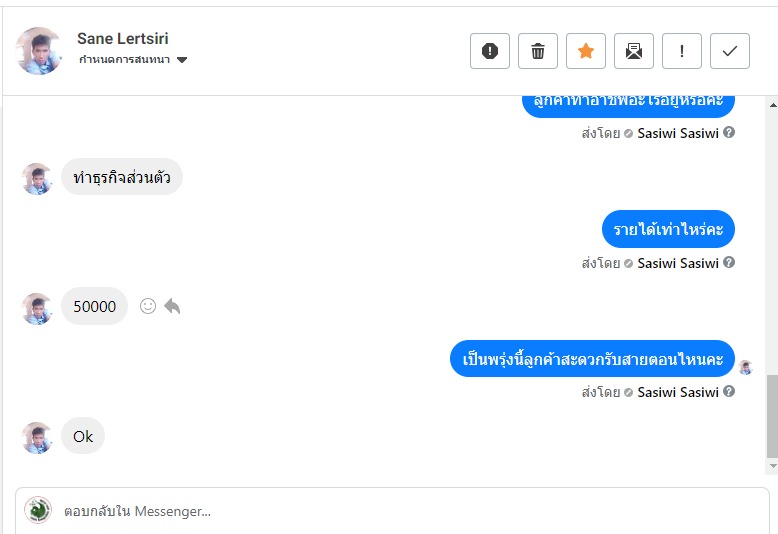This screenshot has height=534, width=778.
Task: Reply to the 50000 message
Action: (172, 306)
